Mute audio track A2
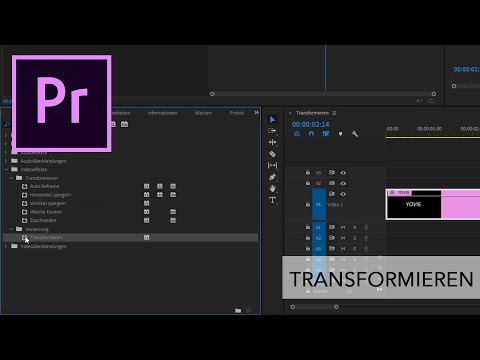The height and width of the screenshot is (360, 480). tap(343, 238)
